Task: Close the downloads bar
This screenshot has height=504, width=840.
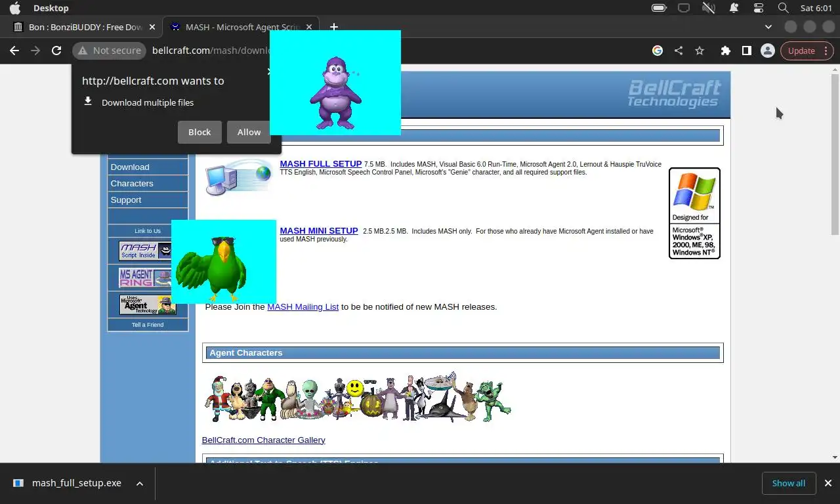Action: 828,483
